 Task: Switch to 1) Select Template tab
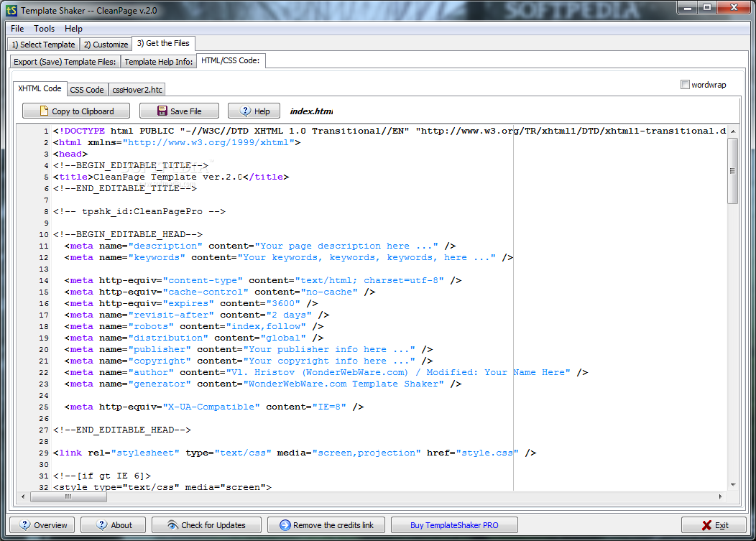point(43,45)
